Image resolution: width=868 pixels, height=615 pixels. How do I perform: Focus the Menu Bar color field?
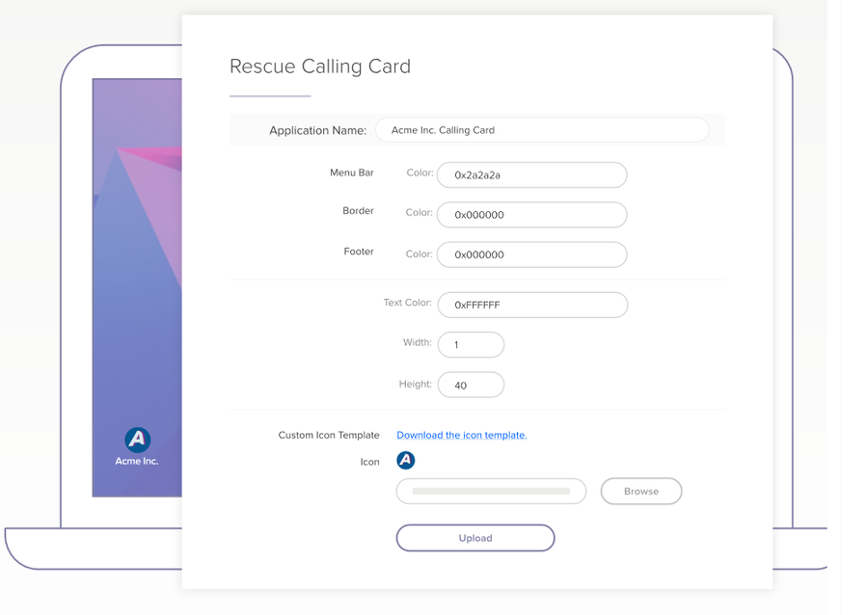[x=531, y=175]
